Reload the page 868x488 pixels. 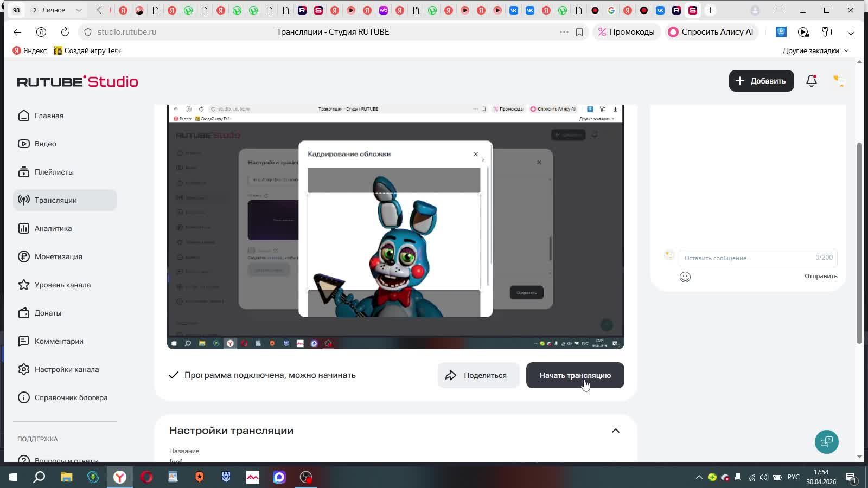(x=65, y=32)
